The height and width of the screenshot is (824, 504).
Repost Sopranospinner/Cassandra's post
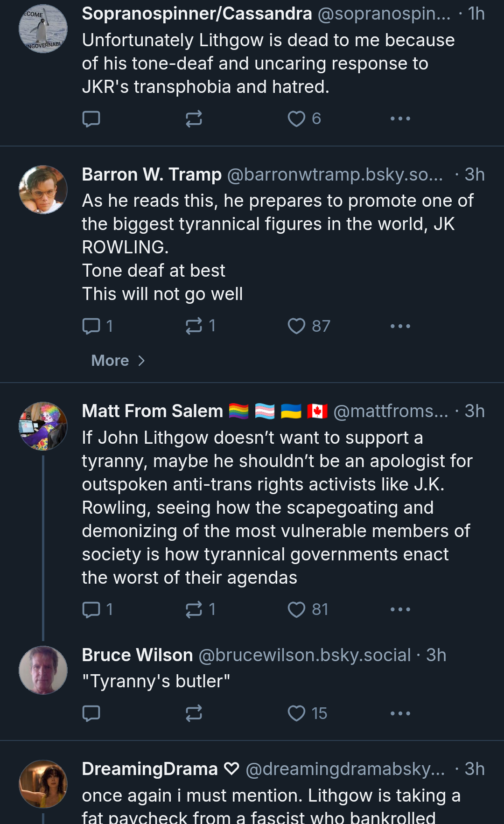point(194,119)
